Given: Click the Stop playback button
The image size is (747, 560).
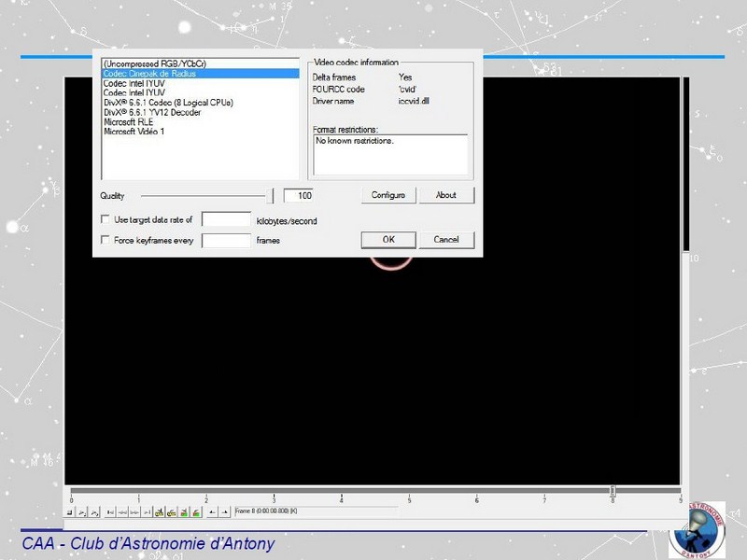Looking at the screenshot, I should (71, 512).
